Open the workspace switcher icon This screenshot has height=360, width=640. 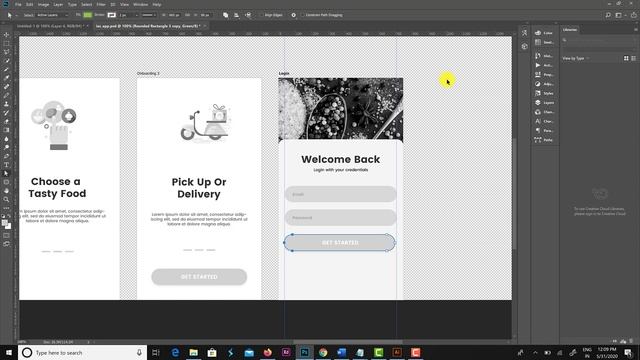tap(619, 15)
